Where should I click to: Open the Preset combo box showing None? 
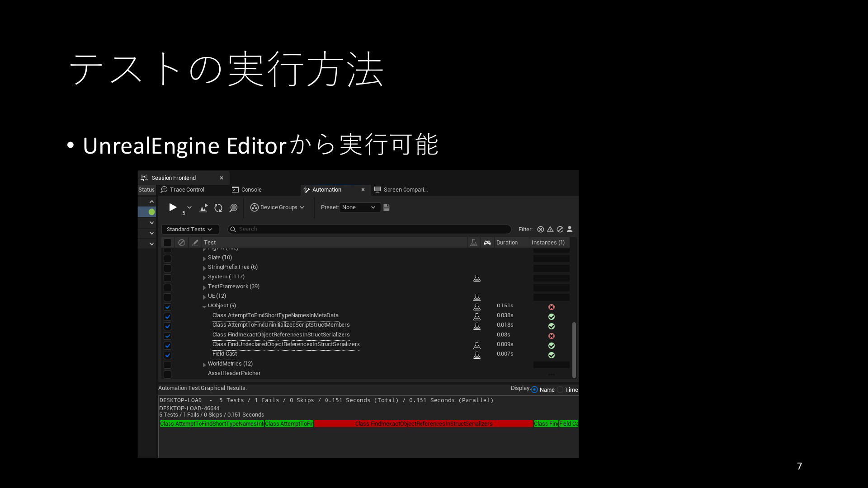point(359,207)
